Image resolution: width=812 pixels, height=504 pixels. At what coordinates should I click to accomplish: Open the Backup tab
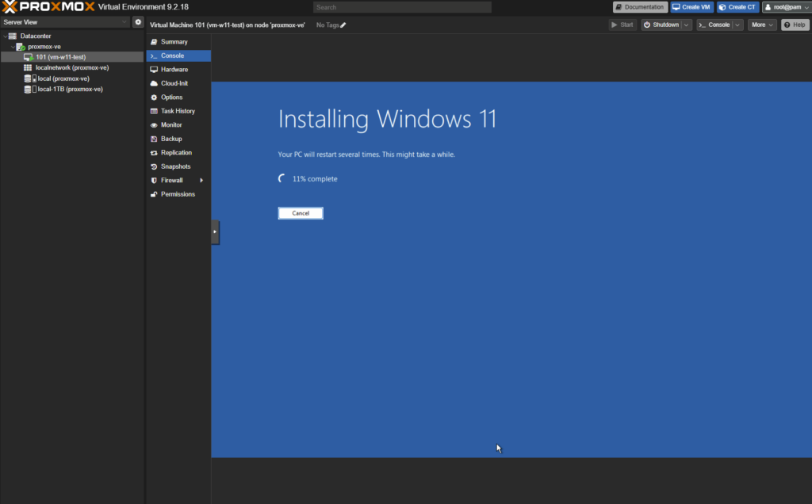tap(178, 139)
